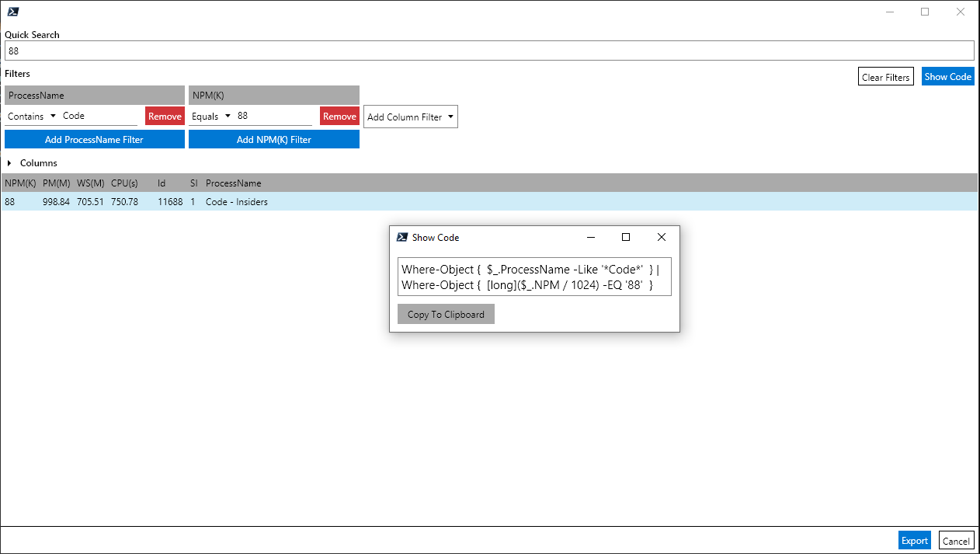Image resolution: width=980 pixels, height=554 pixels.
Task: Maximize the main grid view window
Action: pos(925,12)
